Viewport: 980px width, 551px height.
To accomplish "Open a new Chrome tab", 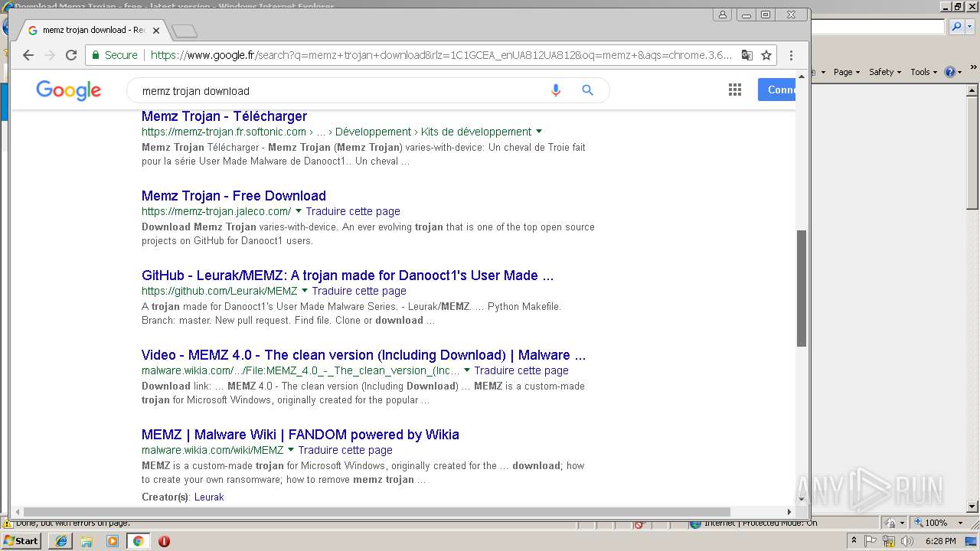I will click(185, 31).
